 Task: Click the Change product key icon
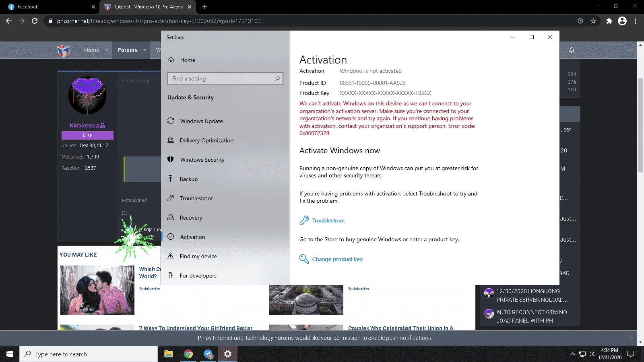pyautogui.click(x=304, y=259)
